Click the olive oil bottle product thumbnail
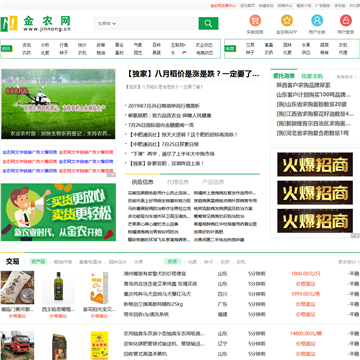360x360 pixels. [x=58, y=288]
